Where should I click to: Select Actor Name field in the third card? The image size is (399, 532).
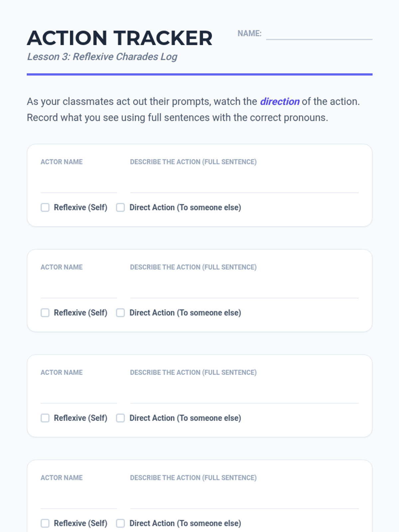[78, 395]
